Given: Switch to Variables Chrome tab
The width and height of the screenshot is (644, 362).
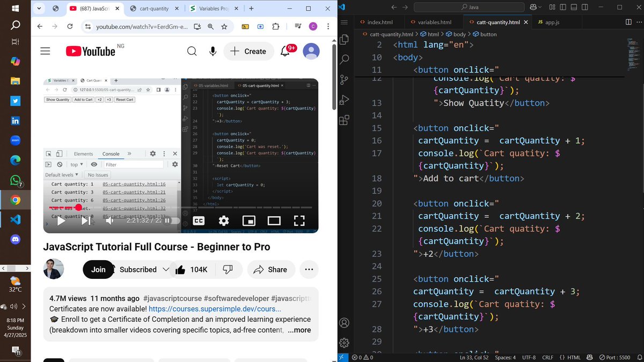Looking at the screenshot, I should [x=213, y=9].
